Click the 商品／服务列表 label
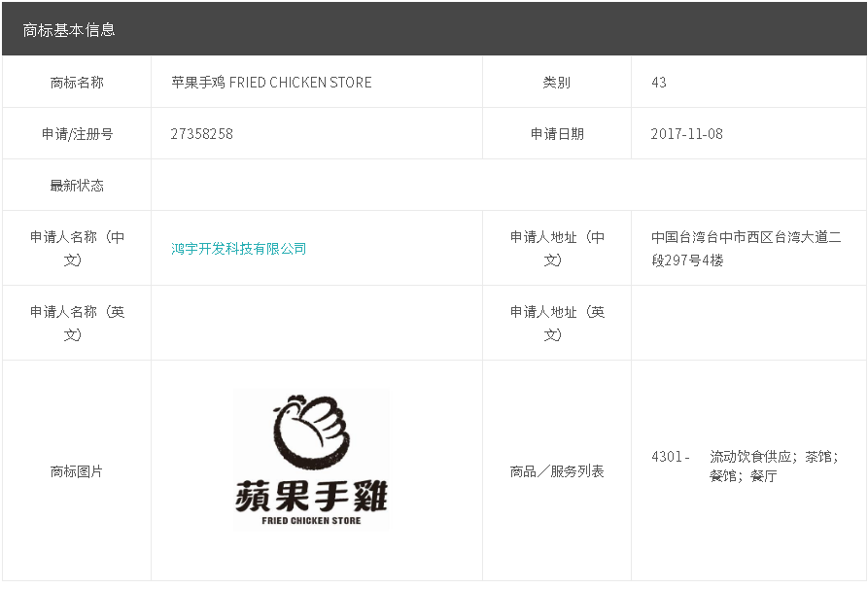Image resolution: width=868 pixels, height=589 pixels. tap(556, 471)
